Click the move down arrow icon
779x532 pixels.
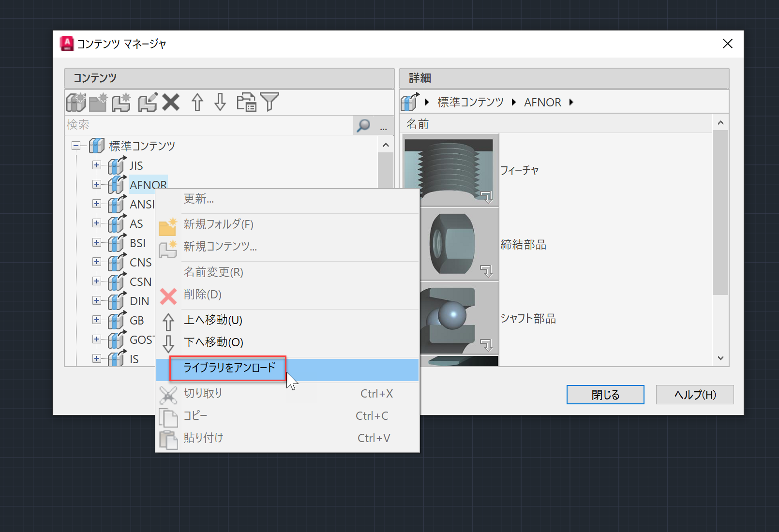tap(220, 102)
